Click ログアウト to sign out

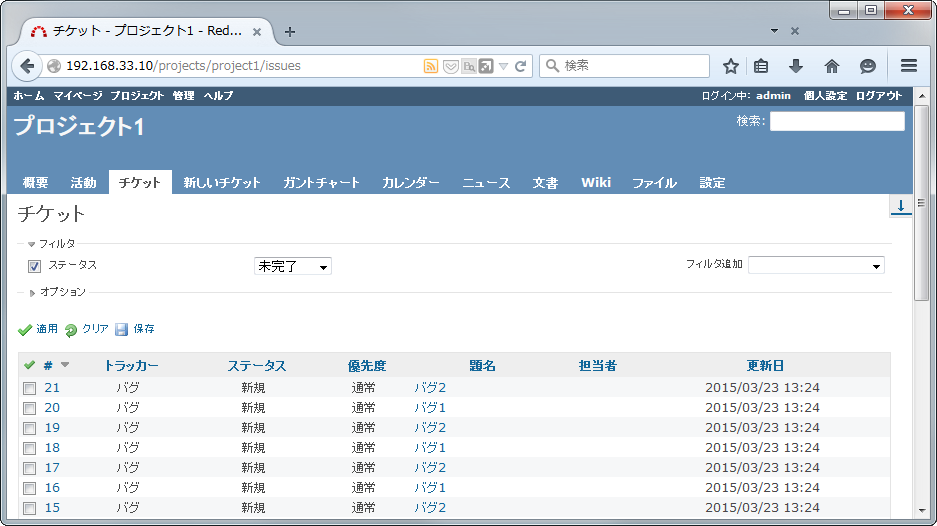pos(878,96)
